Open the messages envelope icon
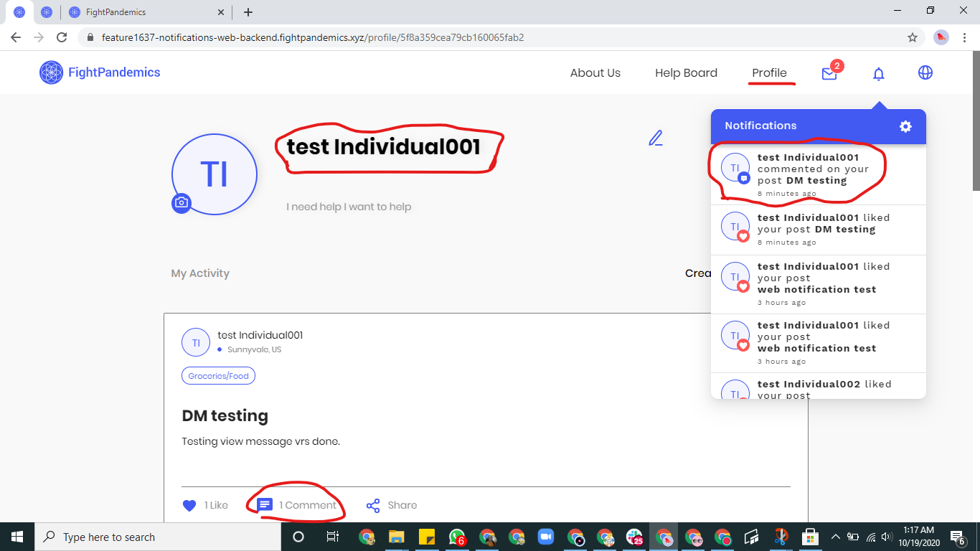The image size is (980, 551). [829, 73]
